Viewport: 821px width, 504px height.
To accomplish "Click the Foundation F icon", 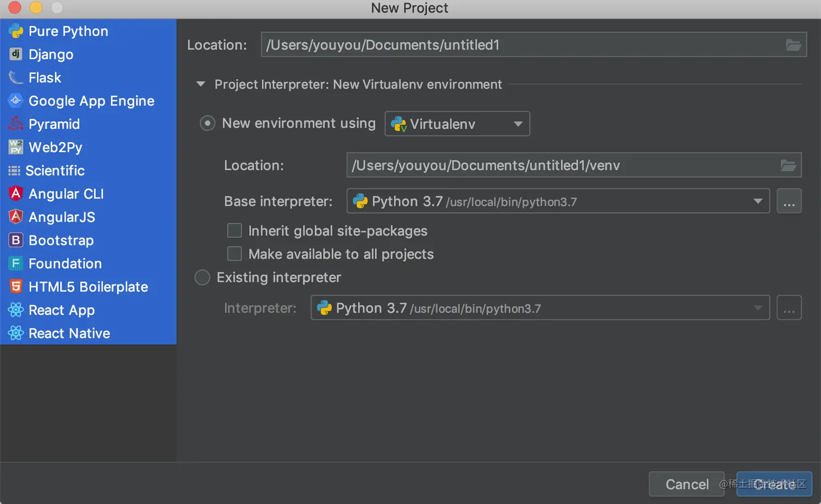I will [x=16, y=263].
